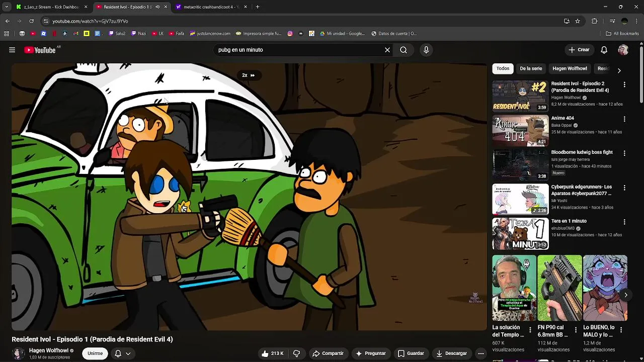Open options for Cyberpunk edgerunners video
The width and height of the screenshot is (644, 362).
click(x=624, y=188)
